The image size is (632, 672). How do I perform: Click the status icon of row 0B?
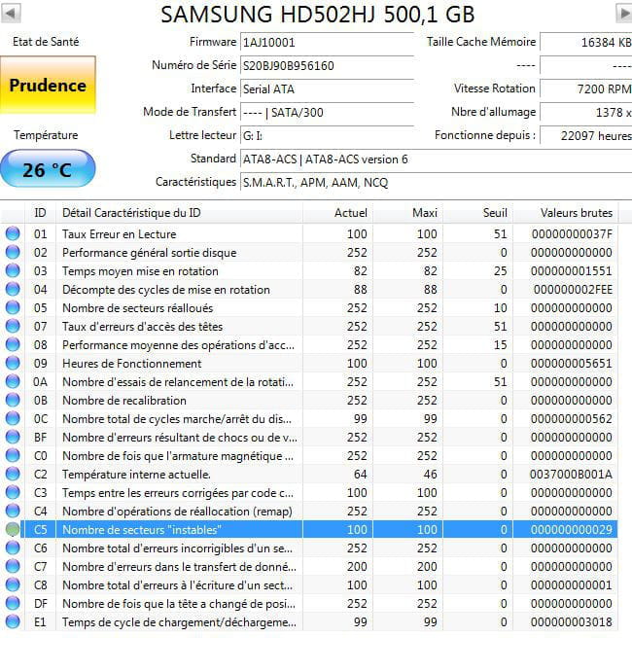pyautogui.click(x=13, y=400)
